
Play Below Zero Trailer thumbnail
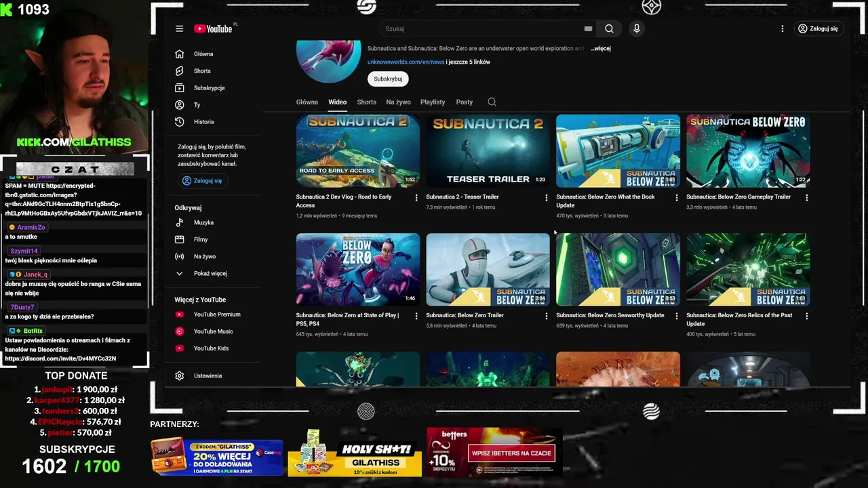point(488,270)
